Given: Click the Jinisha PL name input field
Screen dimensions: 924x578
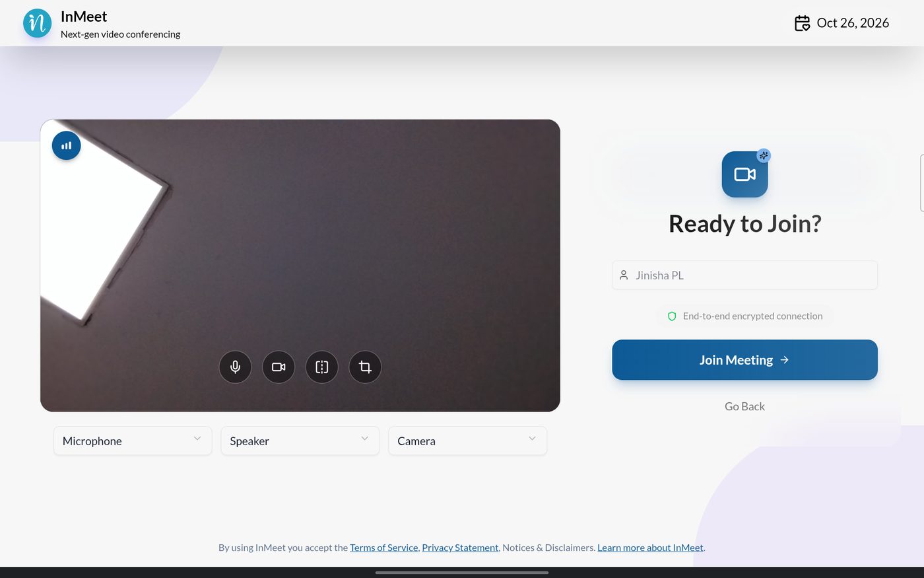Looking at the screenshot, I should coord(744,275).
